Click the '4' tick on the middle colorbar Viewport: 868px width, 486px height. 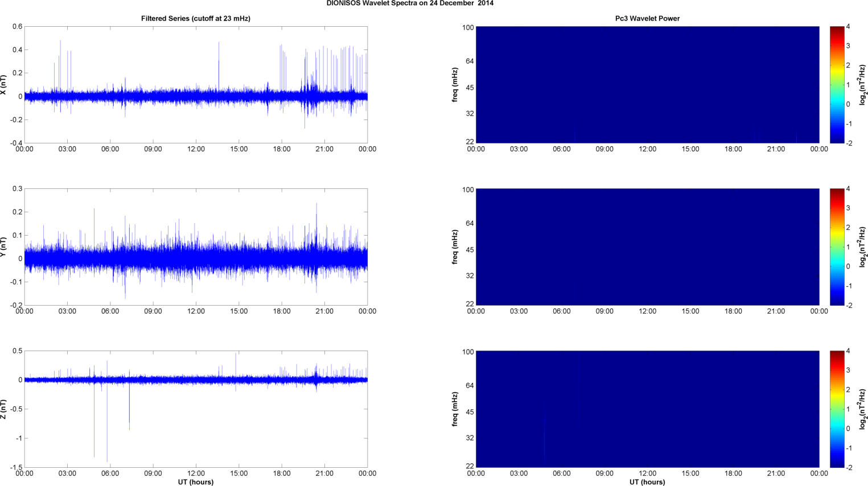(848, 189)
